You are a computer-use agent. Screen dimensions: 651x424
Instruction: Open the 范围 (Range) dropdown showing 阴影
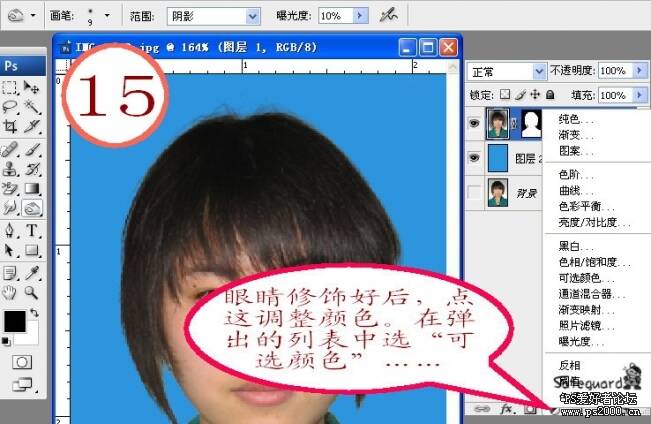click(225, 16)
